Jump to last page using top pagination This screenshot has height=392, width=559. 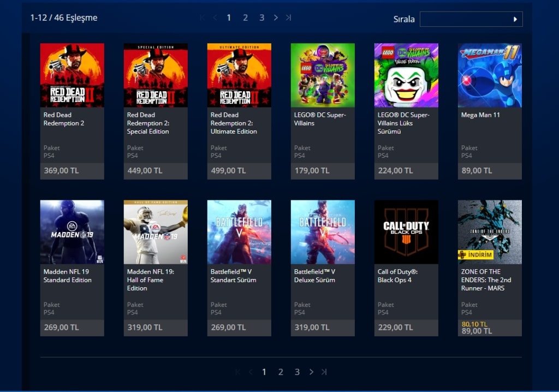(x=288, y=17)
